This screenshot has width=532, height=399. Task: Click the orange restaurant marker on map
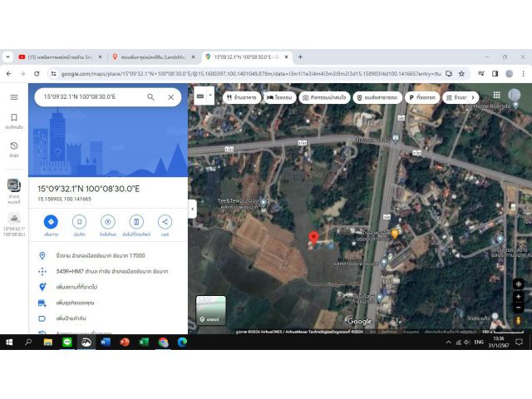[x=395, y=234]
